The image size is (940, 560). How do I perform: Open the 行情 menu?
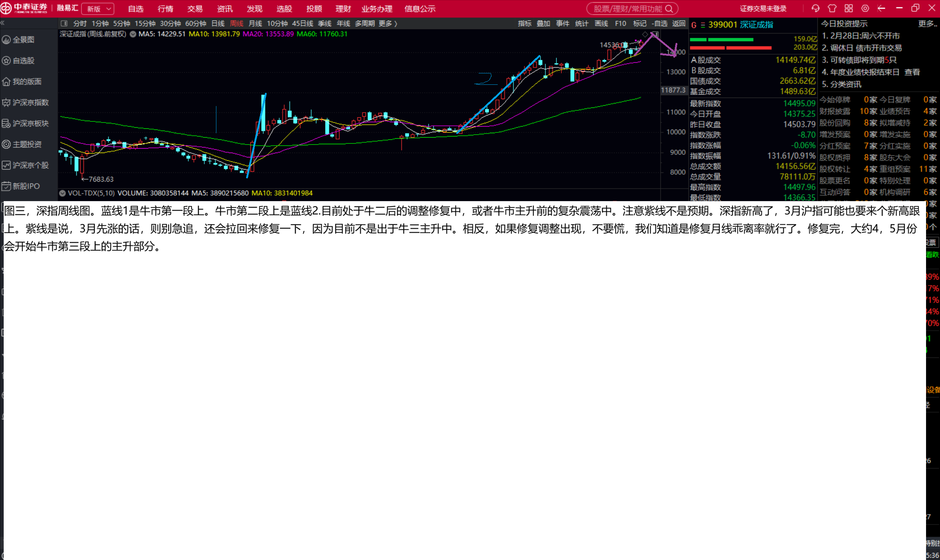(165, 9)
